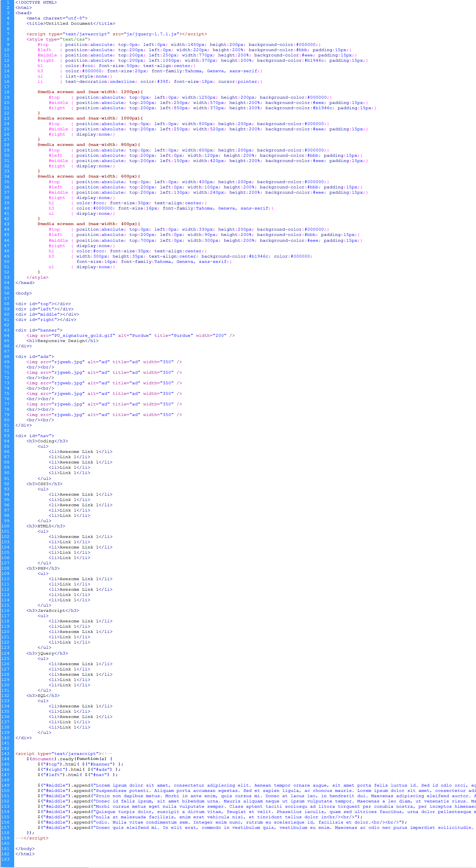Image resolution: width=476 pixels, height=868 pixels.
Task: Click the closing </style> tag
Action: click(x=38, y=277)
